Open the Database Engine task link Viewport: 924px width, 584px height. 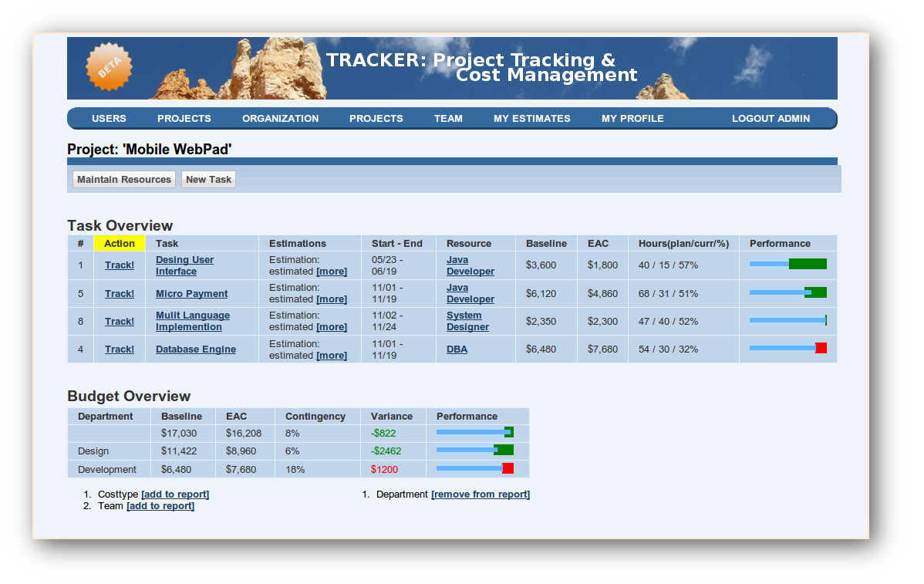pos(196,349)
